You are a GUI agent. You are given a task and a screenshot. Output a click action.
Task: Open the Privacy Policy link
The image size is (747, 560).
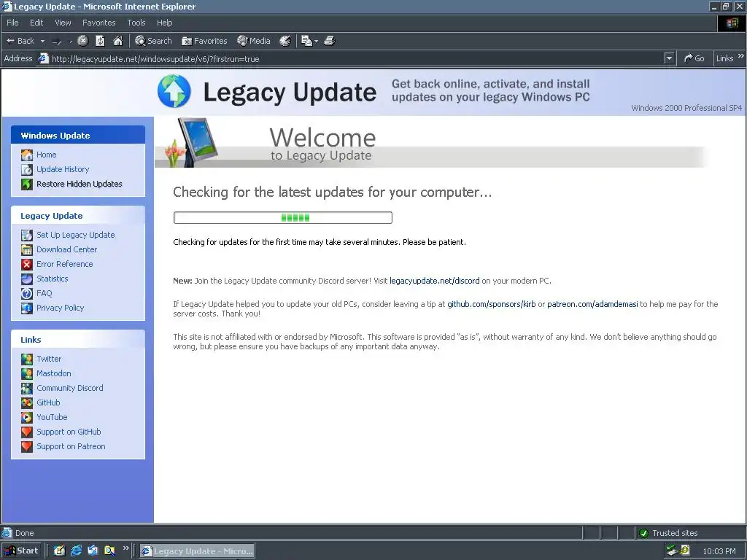[x=60, y=308]
